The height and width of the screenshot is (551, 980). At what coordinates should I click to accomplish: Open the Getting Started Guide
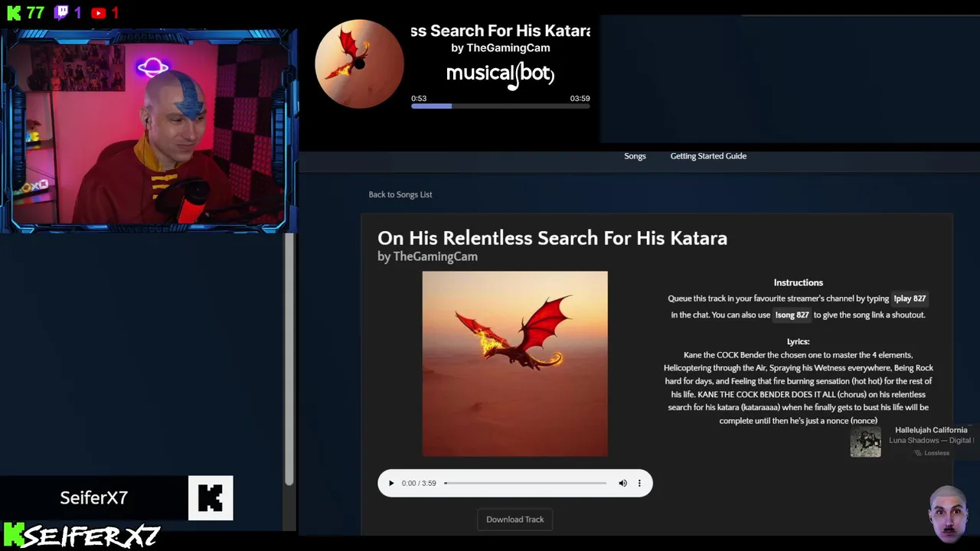pos(708,156)
